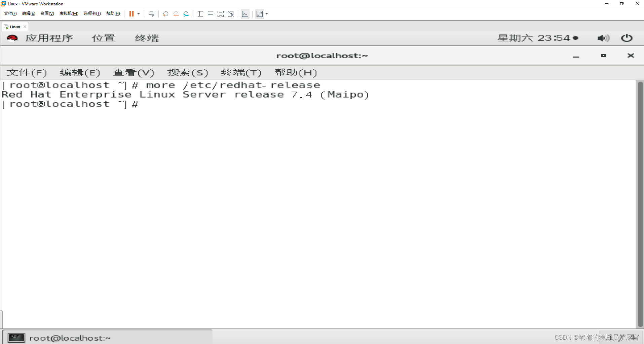Open the terminal 编辑(E) menu

click(x=80, y=72)
